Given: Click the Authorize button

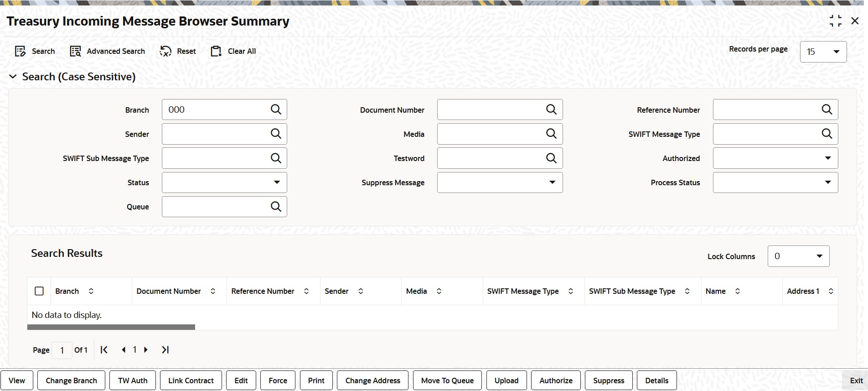Looking at the screenshot, I should 556,381.
